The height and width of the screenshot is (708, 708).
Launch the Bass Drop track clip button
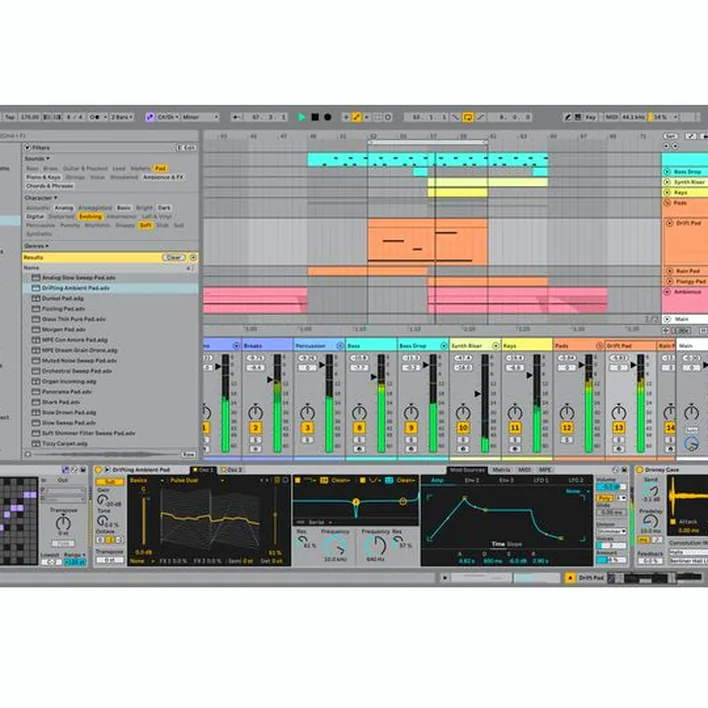[x=667, y=172]
